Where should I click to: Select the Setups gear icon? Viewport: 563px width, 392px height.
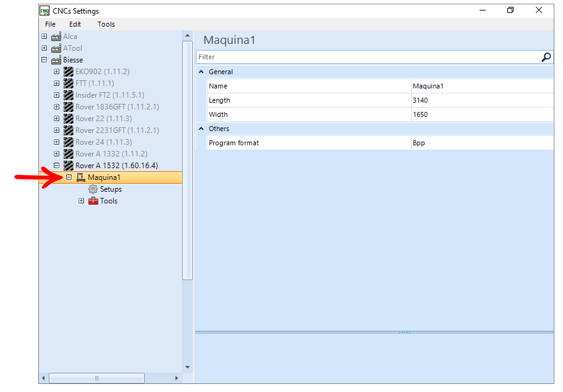[x=93, y=189]
